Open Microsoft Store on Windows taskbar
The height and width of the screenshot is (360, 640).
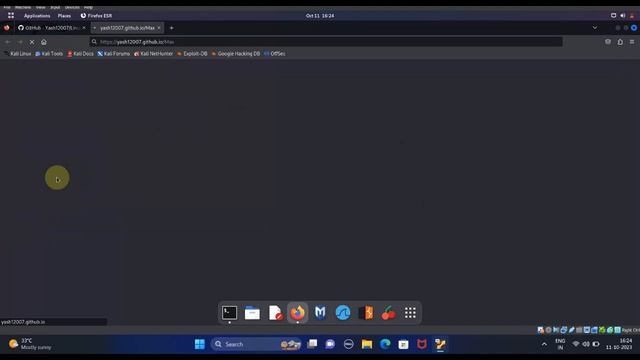(403, 344)
